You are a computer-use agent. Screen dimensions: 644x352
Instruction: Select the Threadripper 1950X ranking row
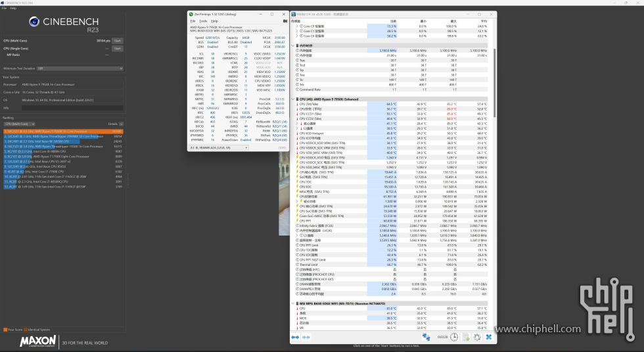tap(63, 146)
